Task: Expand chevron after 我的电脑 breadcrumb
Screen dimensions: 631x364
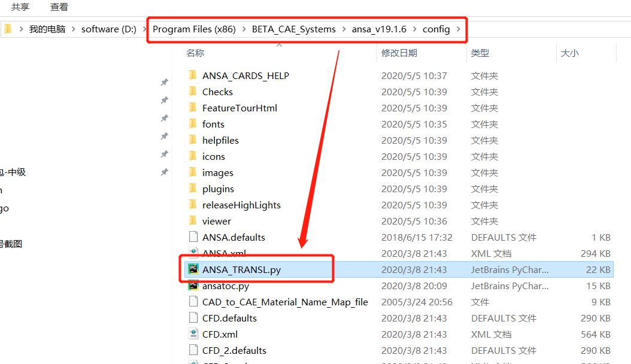Action: (73, 29)
